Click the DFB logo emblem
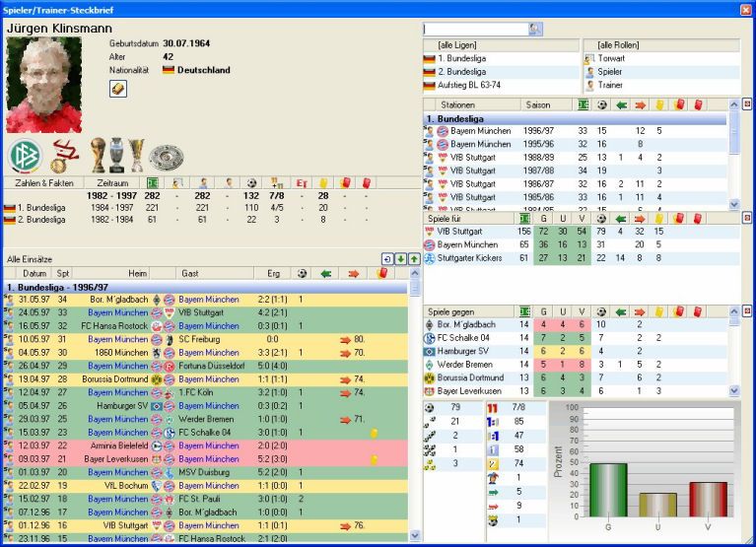 pyautogui.click(x=25, y=156)
